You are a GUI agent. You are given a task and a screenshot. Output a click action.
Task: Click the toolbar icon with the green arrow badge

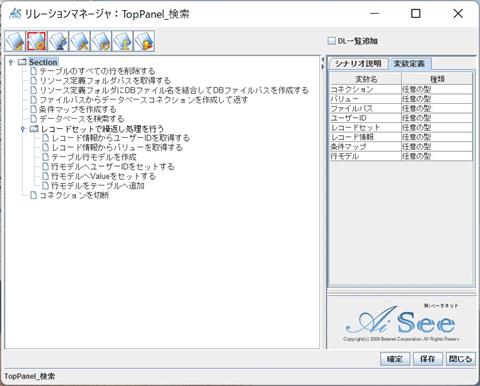coord(123,41)
